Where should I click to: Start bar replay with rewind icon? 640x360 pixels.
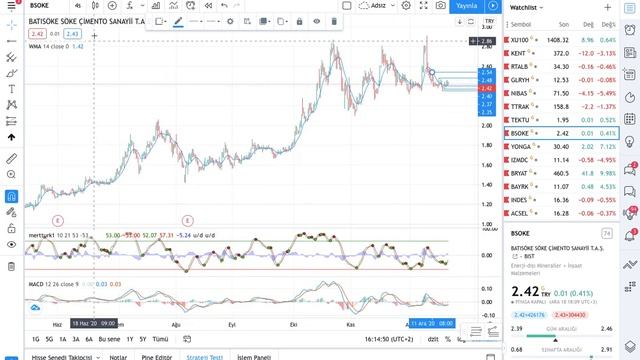click(208, 6)
